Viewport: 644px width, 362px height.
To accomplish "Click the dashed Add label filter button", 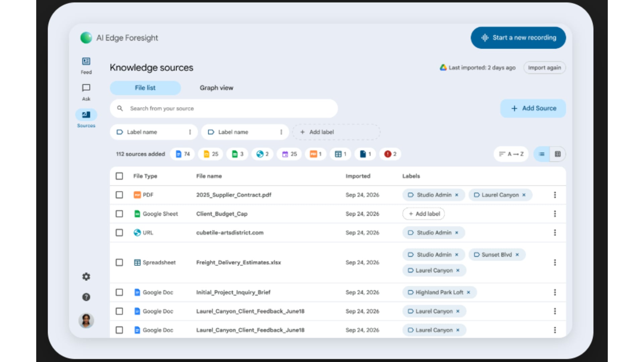I will pos(336,132).
